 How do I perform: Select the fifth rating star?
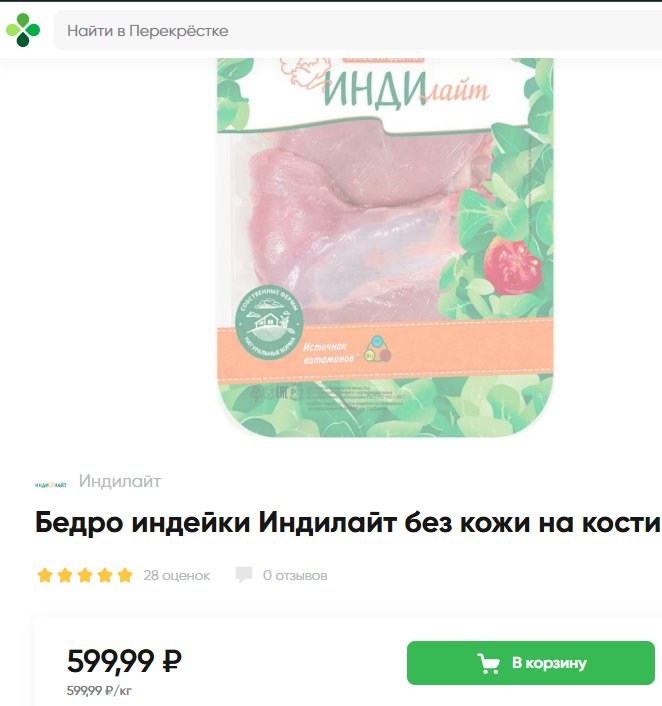(x=125, y=575)
